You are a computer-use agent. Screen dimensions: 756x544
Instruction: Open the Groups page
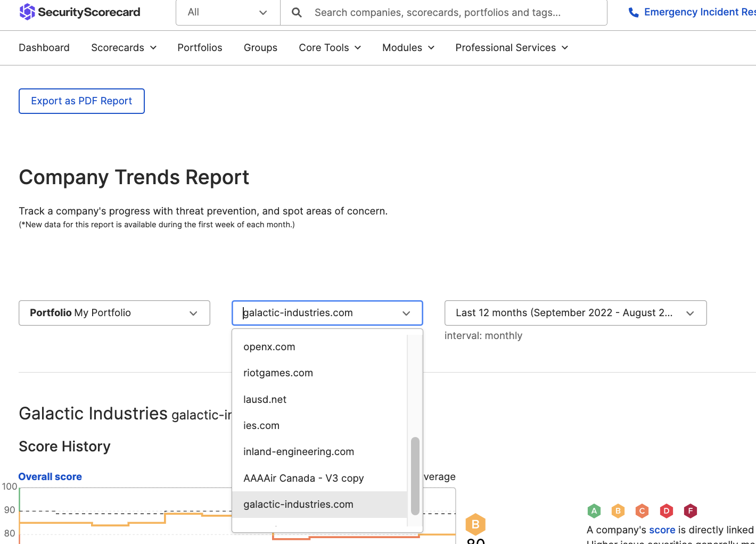coord(260,47)
